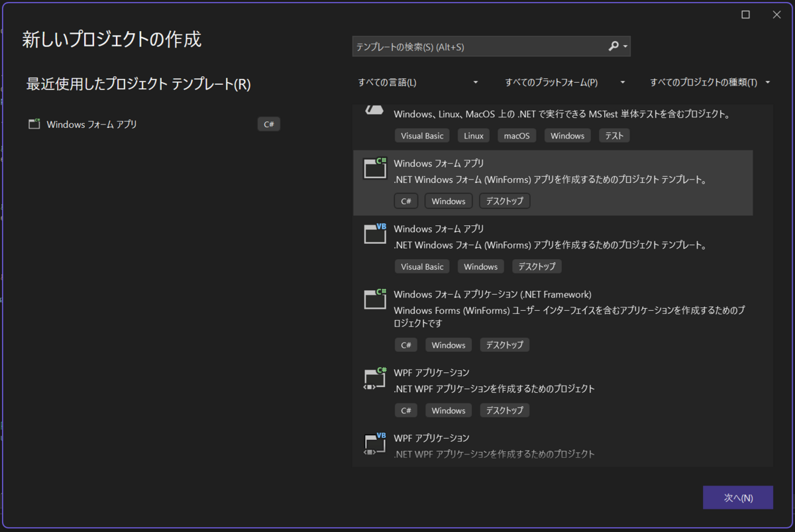
Task: Click the VB WPF アプリケーション template icon
Action: click(x=374, y=444)
